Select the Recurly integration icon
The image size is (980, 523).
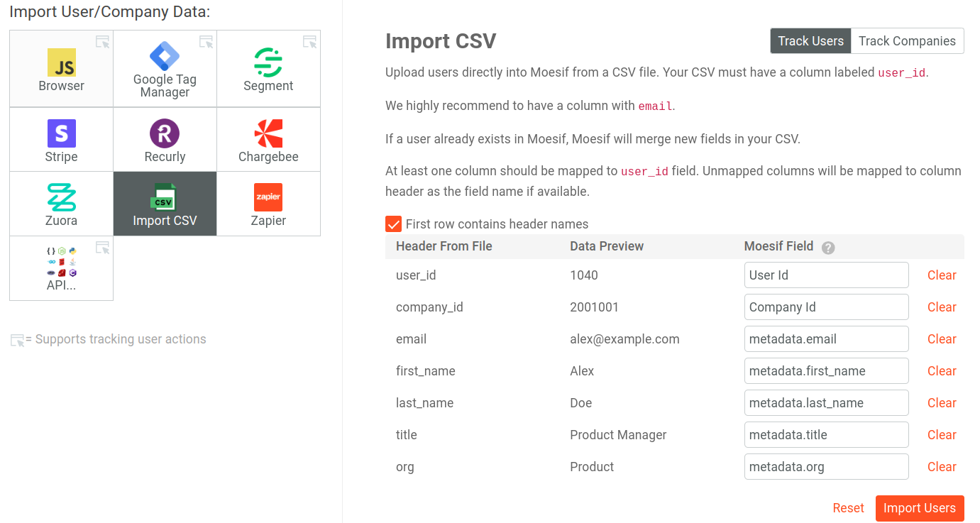point(165,139)
